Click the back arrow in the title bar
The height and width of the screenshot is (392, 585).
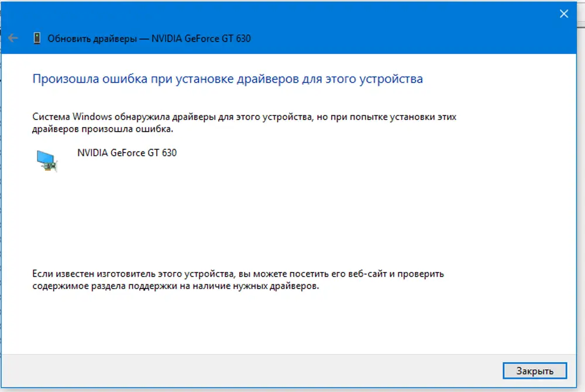click(x=13, y=39)
